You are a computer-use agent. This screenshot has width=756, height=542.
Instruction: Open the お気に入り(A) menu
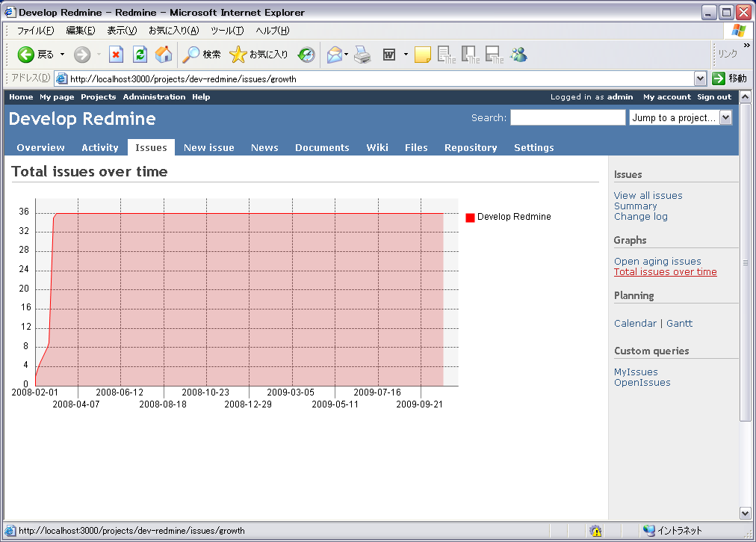pos(173,31)
